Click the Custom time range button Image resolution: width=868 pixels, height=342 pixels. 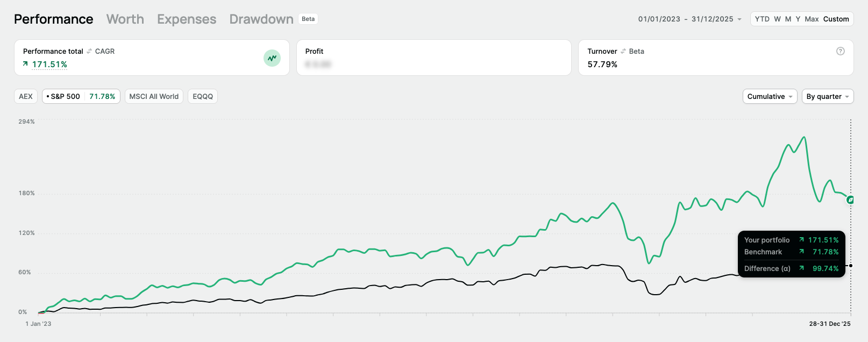coord(836,19)
